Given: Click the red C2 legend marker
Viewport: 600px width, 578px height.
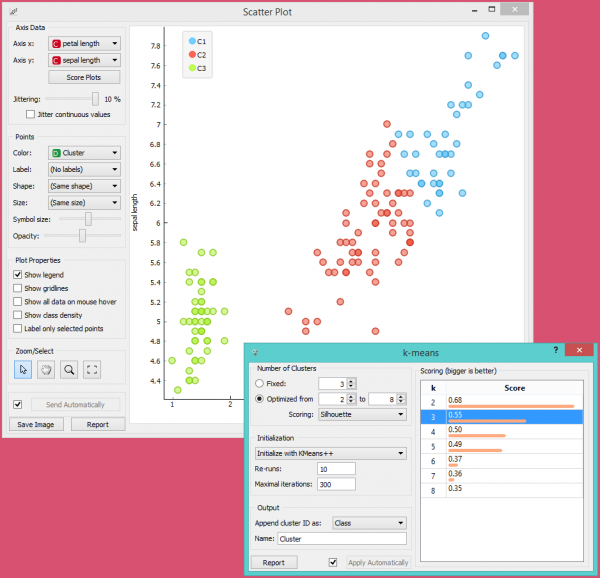Looking at the screenshot, I should pyautogui.click(x=191, y=55).
